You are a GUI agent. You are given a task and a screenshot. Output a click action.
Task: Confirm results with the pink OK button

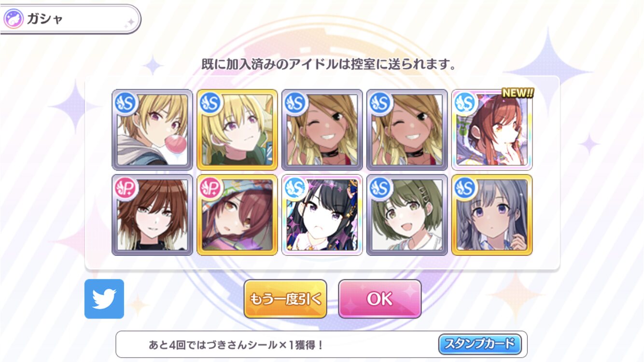[x=379, y=299]
